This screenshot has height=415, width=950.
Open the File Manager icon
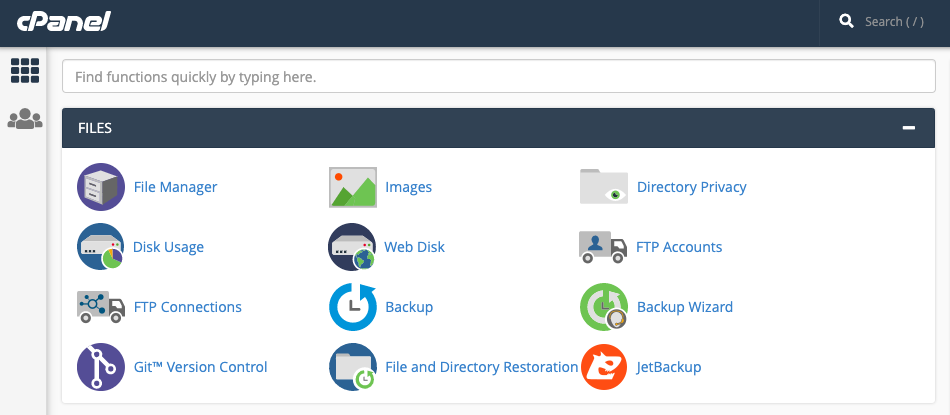click(x=101, y=187)
